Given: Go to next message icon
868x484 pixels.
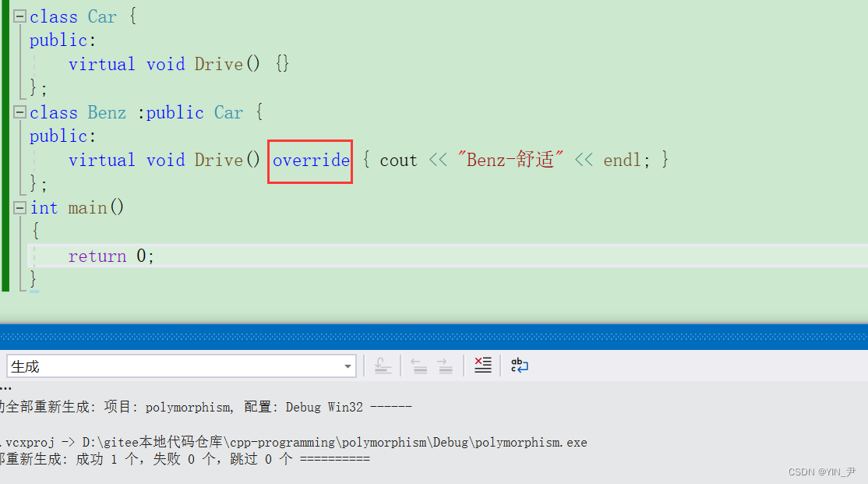Looking at the screenshot, I should click(x=445, y=366).
